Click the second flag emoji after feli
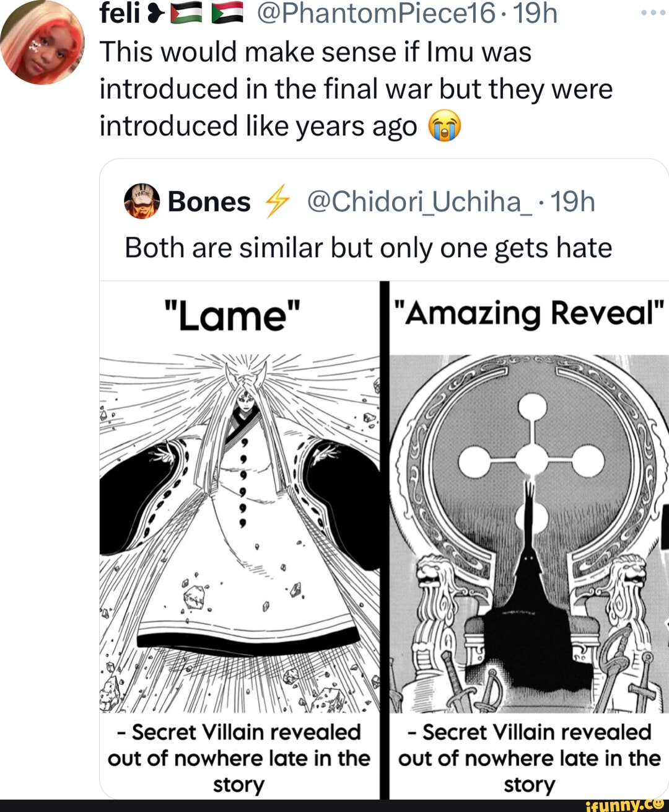The image size is (669, 812). [226, 13]
